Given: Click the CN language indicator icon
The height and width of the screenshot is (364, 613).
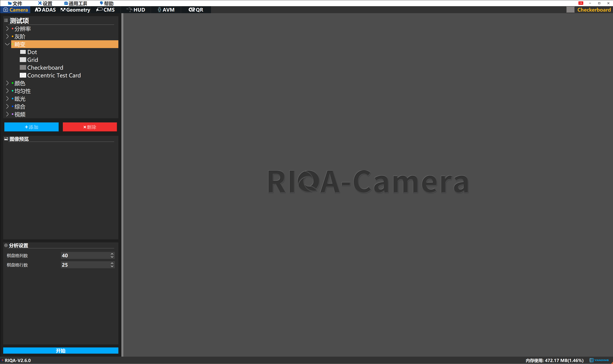Looking at the screenshot, I should click(581, 3).
